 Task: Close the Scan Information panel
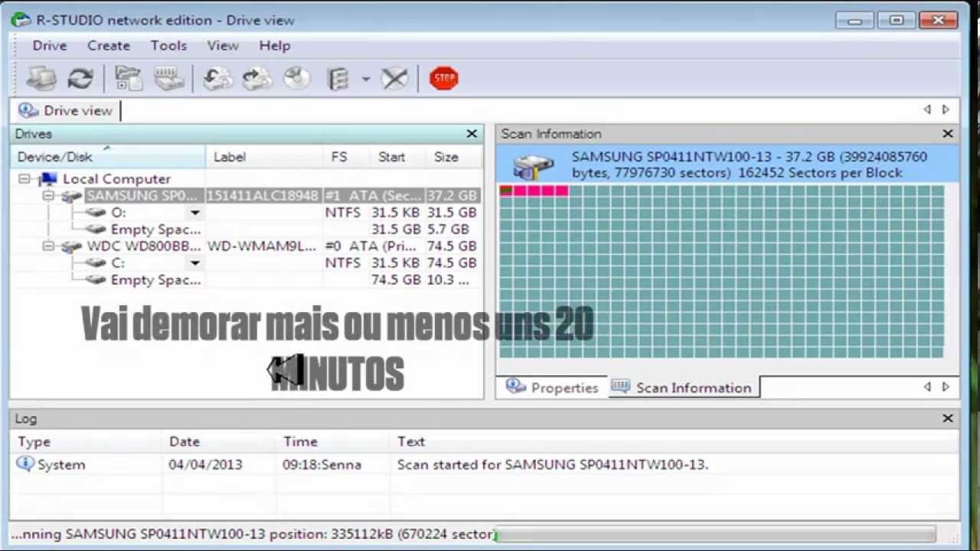point(948,134)
